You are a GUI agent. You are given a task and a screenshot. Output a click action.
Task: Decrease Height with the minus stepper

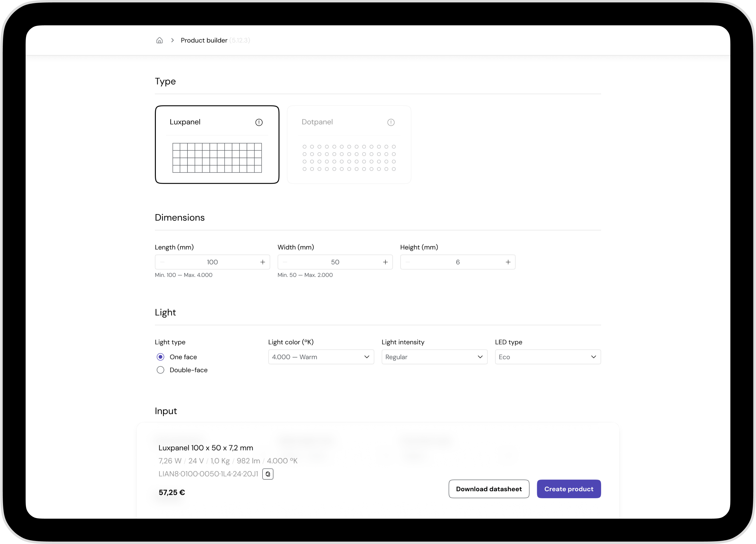pos(407,262)
